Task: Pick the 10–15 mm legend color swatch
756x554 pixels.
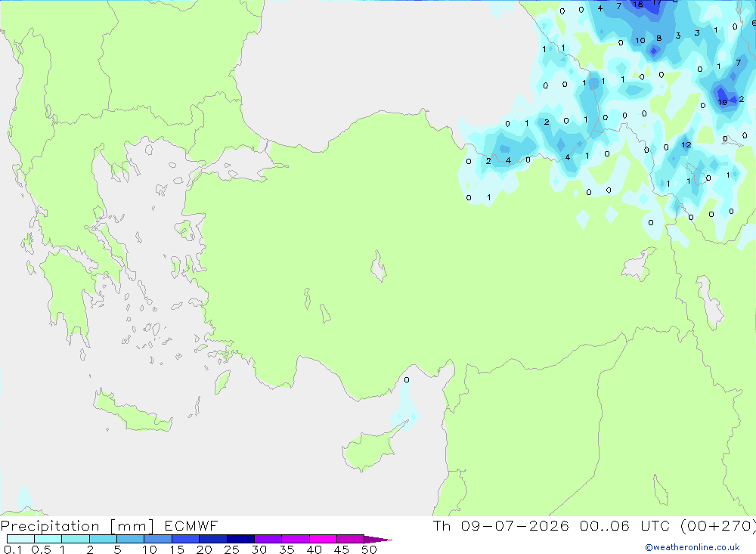Action: pyautogui.click(x=158, y=539)
